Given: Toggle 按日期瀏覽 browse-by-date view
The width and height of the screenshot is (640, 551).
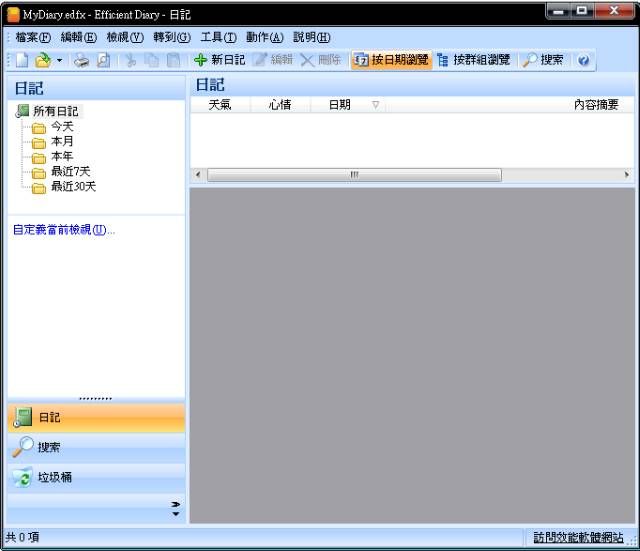Looking at the screenshot, I should (391, 60).
